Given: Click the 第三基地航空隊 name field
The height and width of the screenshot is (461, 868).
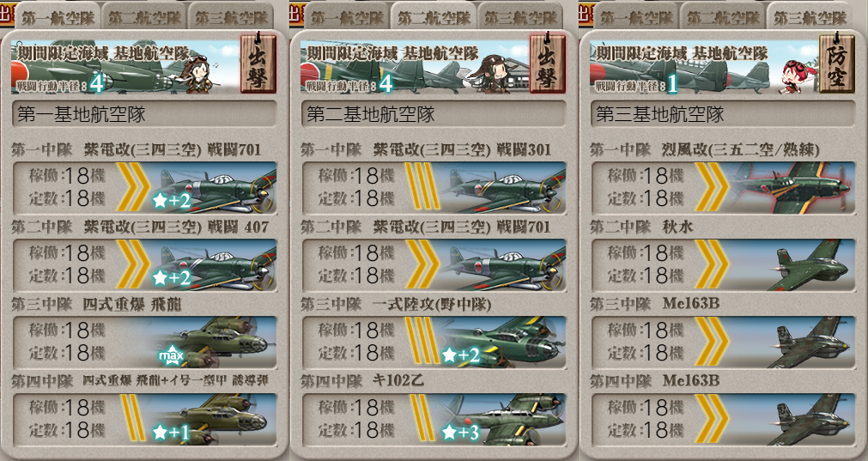Looking at the screenshot, I should click(x=723, y=114).
